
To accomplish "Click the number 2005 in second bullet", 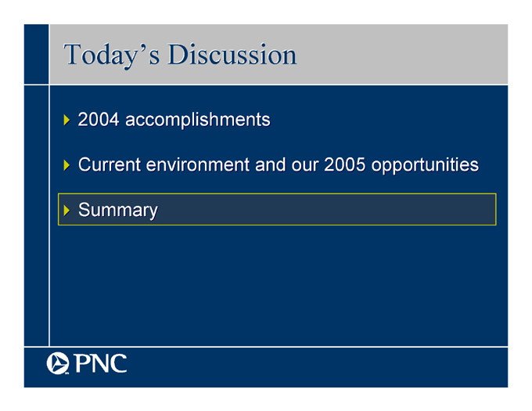I will (x=345, y=164).
